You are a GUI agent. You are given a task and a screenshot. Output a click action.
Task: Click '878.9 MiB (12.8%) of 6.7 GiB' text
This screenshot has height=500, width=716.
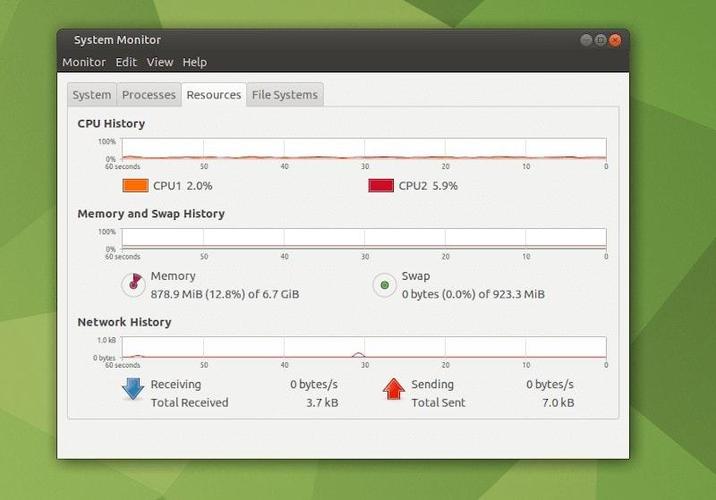(225, 294)
